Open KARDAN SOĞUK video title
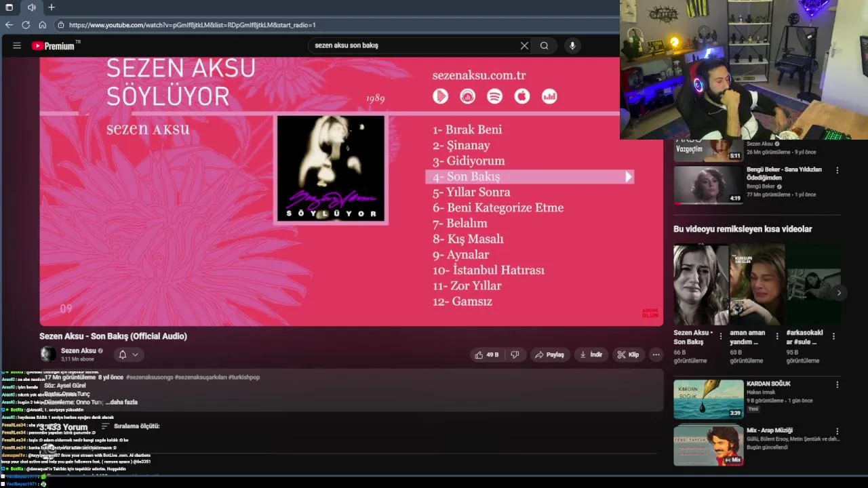This screenshot has width=868, height=488. pos(768,384)
